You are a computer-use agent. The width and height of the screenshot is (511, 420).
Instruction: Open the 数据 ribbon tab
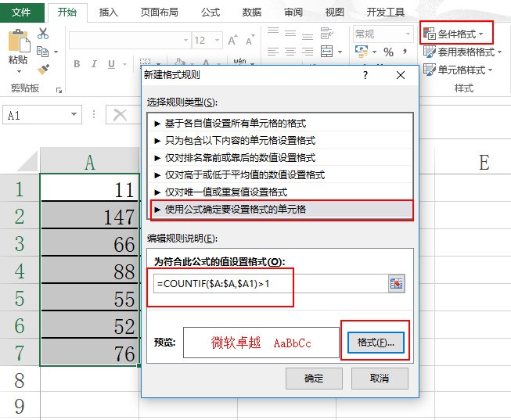[x=252, y=12]
